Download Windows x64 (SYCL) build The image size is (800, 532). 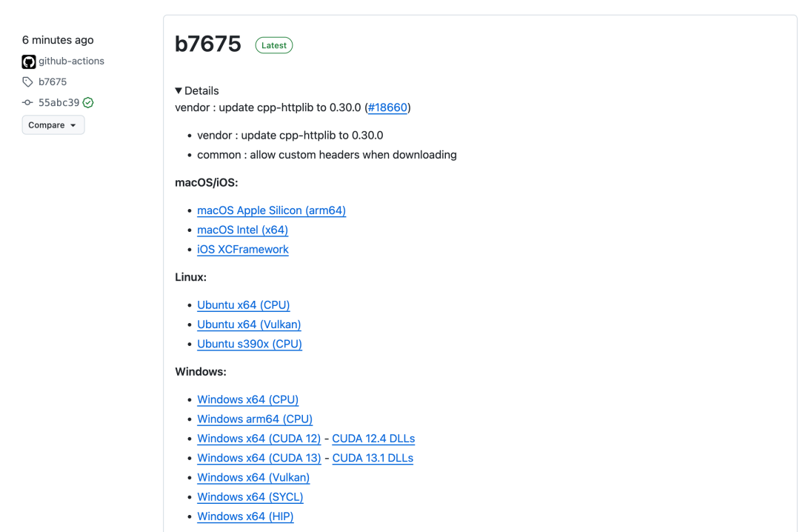click(250, 497)
